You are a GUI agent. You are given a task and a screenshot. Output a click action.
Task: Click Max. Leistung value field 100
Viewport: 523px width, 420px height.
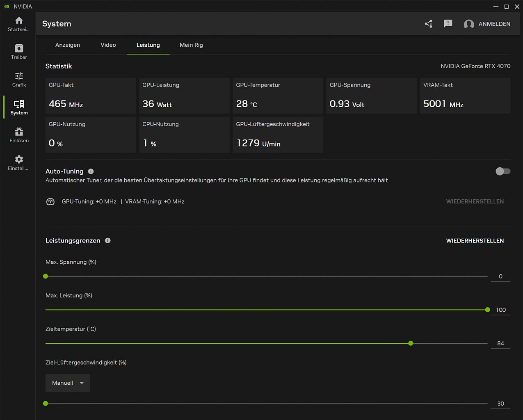click(x=500, y=310)
